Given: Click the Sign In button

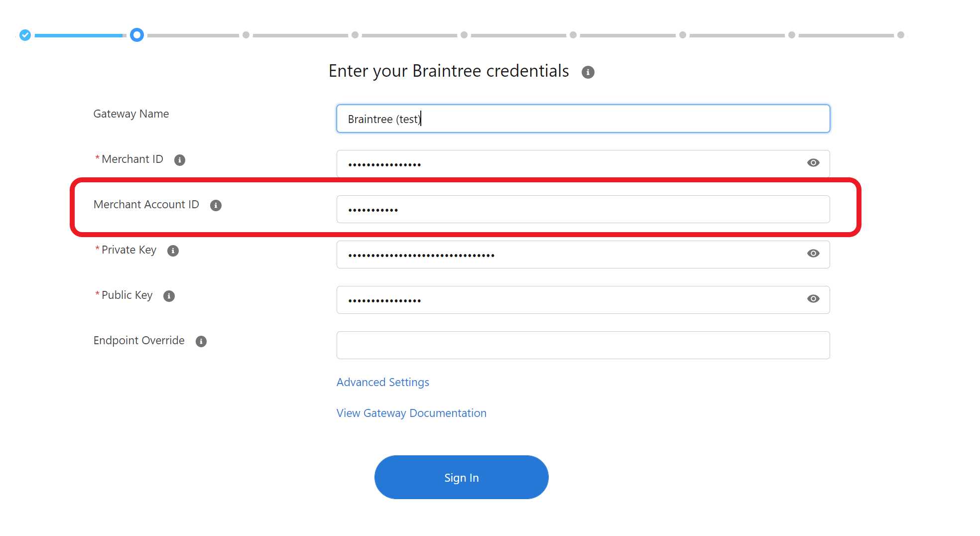Looking at the screenshot, I should click(461, 477).
